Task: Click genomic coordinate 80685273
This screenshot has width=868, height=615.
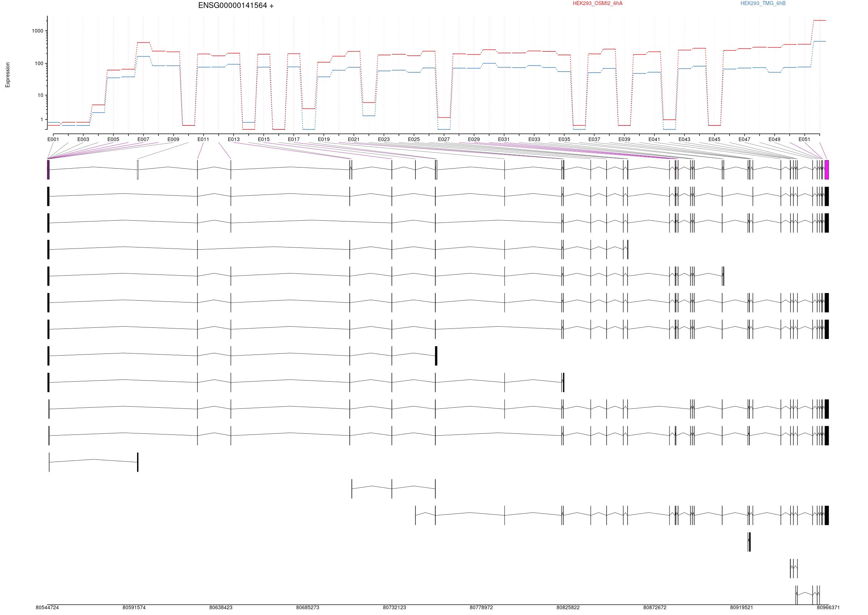Action: [x=308, y=607]
